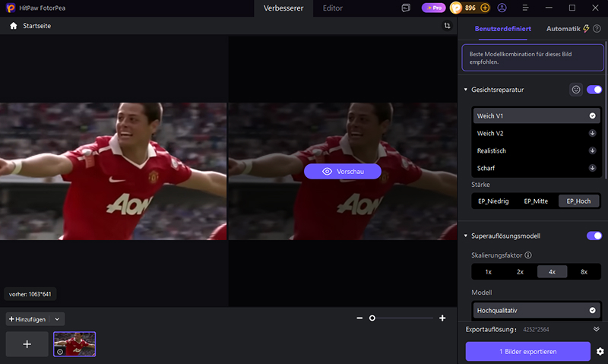Click the zoom slider handle
Image resolution: width=608 pixels, height=364 pixels.
(x=372, y=318)
